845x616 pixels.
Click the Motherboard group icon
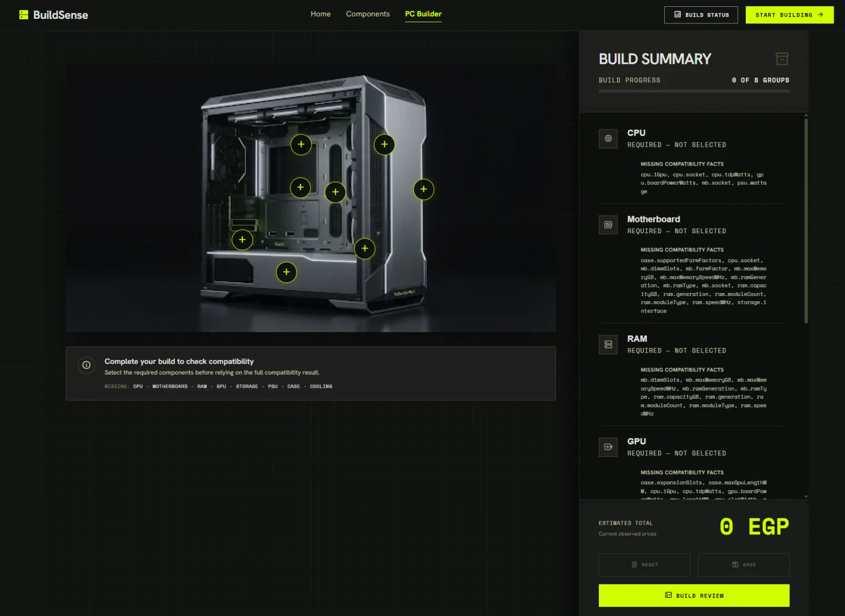[608, 225]
